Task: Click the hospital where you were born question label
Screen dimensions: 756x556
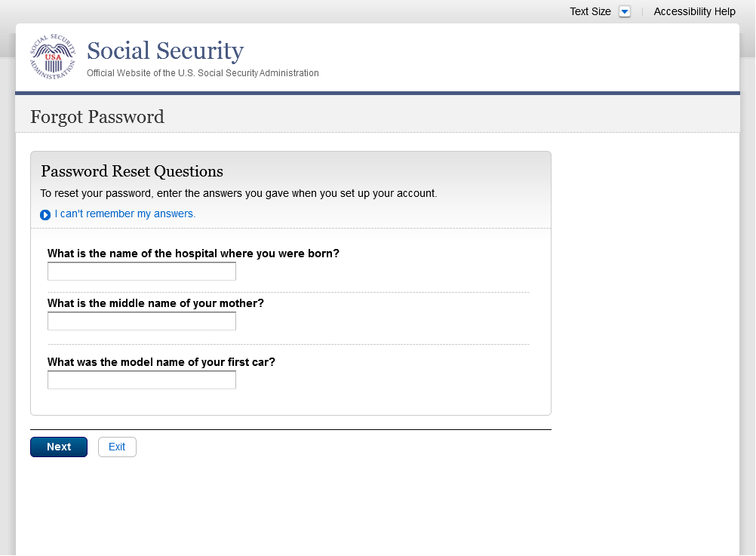Action: click(193, 253)
